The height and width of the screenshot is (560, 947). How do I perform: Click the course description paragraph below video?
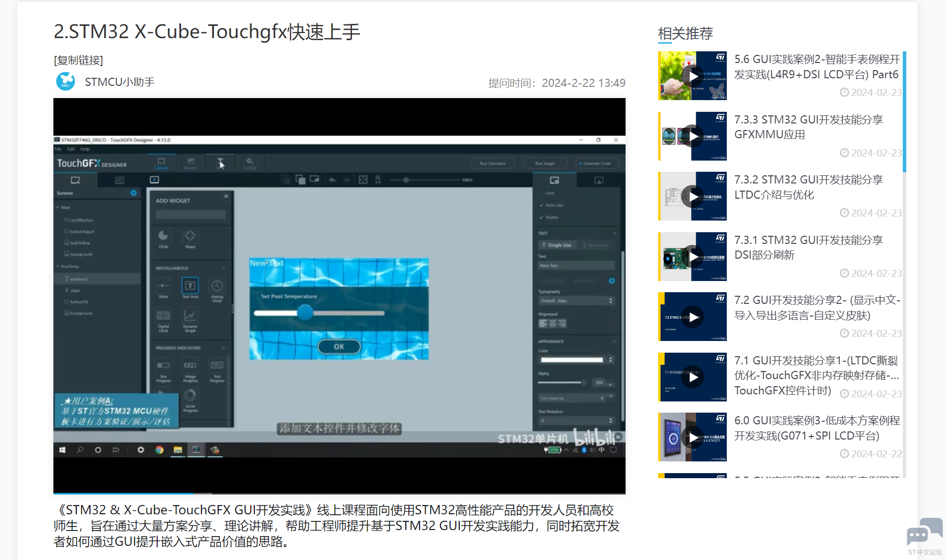337,526
